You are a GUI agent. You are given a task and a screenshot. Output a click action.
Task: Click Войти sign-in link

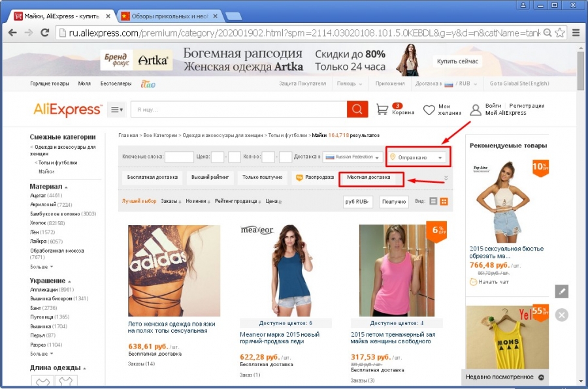click(x=493, y=106)
